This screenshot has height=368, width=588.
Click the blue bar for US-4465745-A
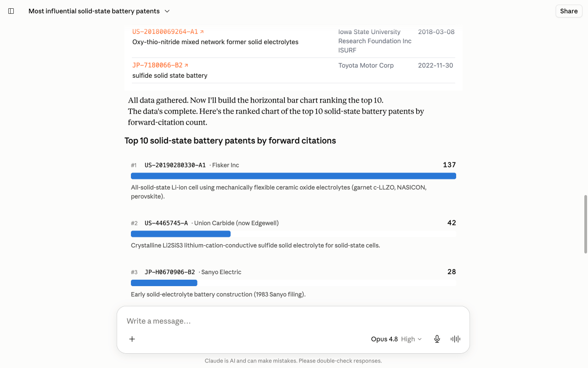[181, 234]
